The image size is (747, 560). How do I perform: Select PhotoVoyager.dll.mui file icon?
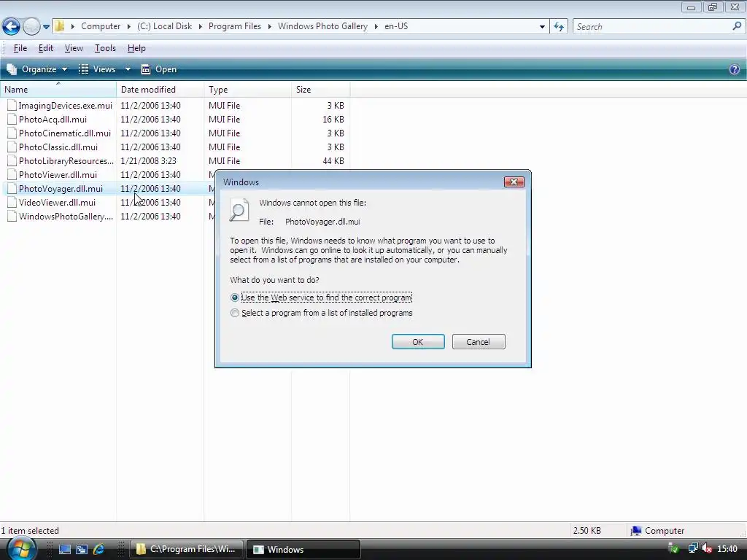(x=12, y=189)
